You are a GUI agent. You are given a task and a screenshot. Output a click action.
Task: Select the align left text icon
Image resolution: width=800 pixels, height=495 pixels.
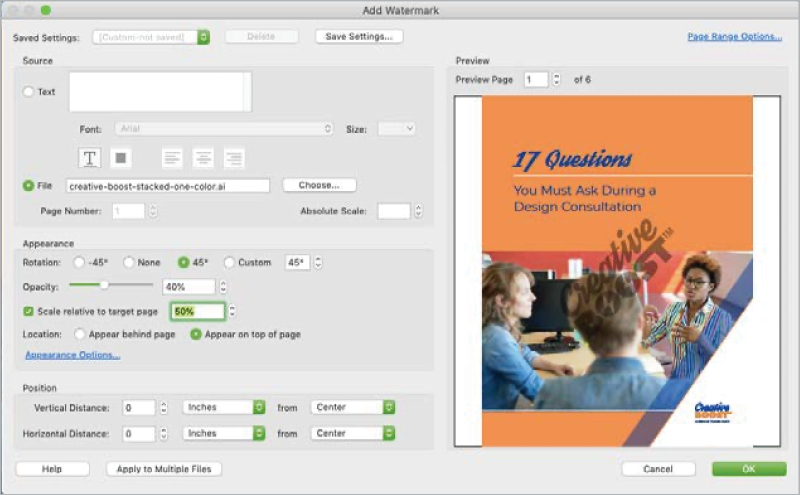click(x=173, y=158)
